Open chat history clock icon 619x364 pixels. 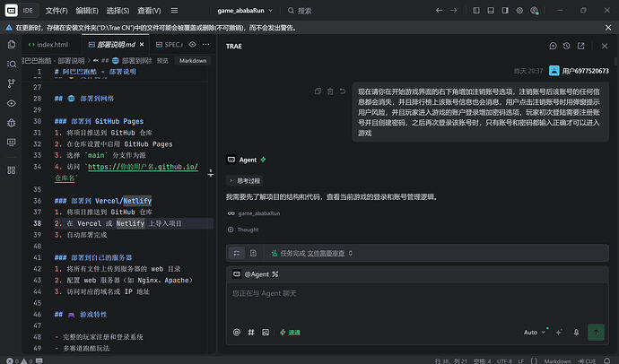point(566,46)
